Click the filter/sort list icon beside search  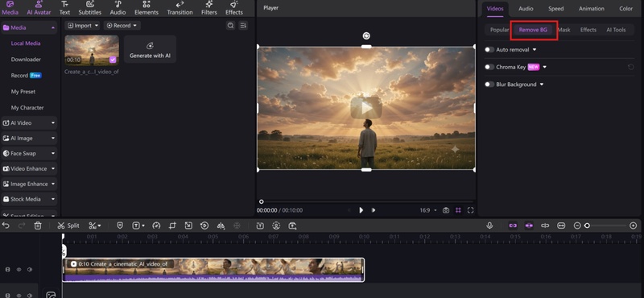[x=243, y=26]
